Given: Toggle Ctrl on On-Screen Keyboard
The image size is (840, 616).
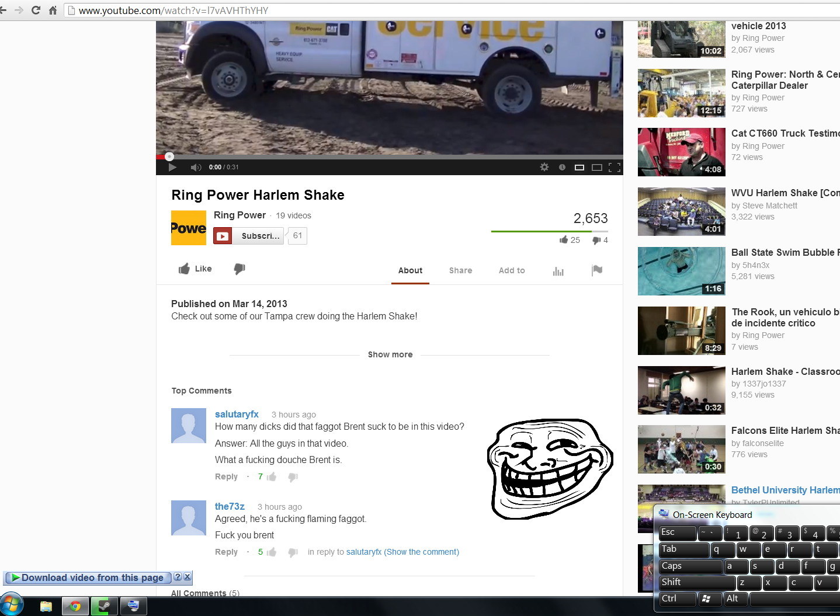Looking at the screenshot, I should pyautogui.click(x=678, y=598).
